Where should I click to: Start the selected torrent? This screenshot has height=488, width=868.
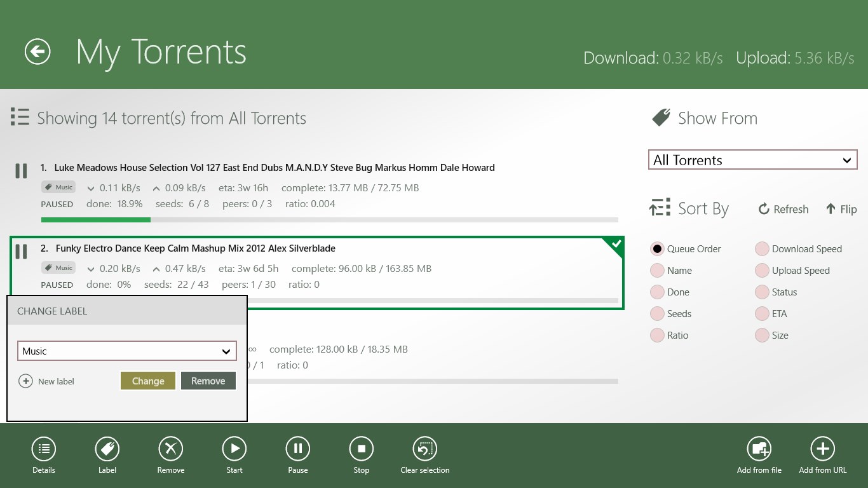(x=234, y=449)
